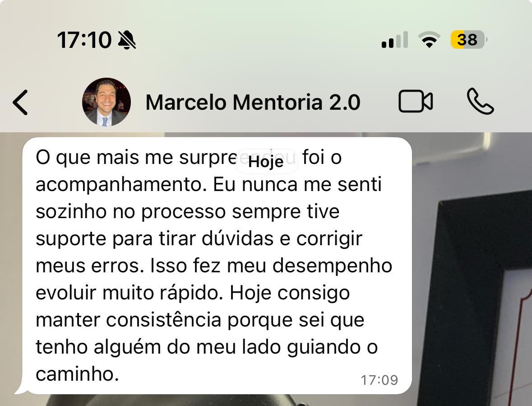
Task: Open Marcelo's profile photo
Action: coord(106,102)
